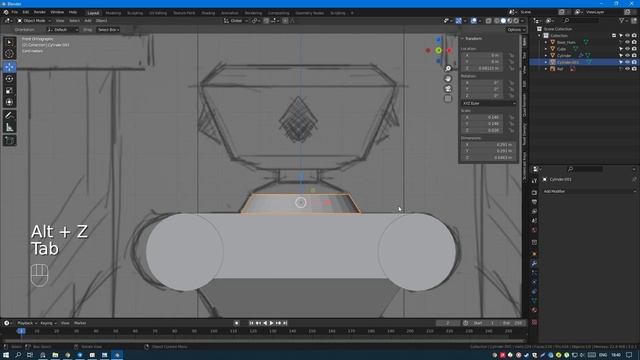This screenshot has height=360, width=640.
Task: Open the viewport Add menu
Action: (x=88, y=21)
